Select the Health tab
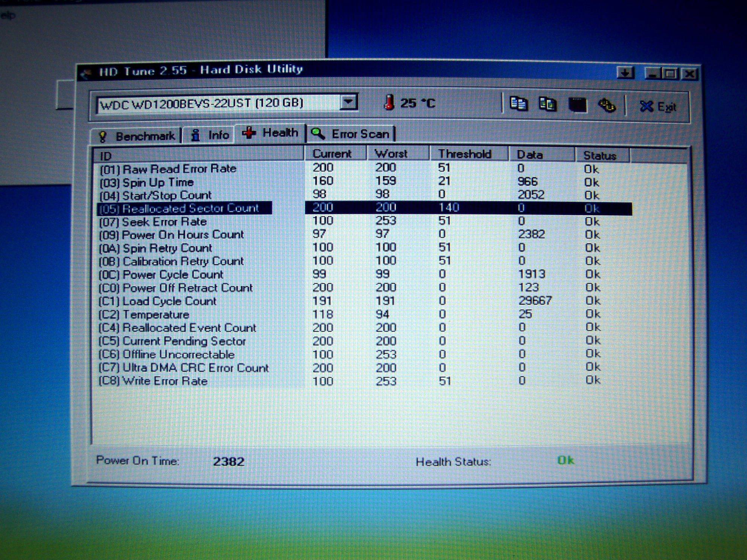The image size is (747, 560). tap(270, 132)
